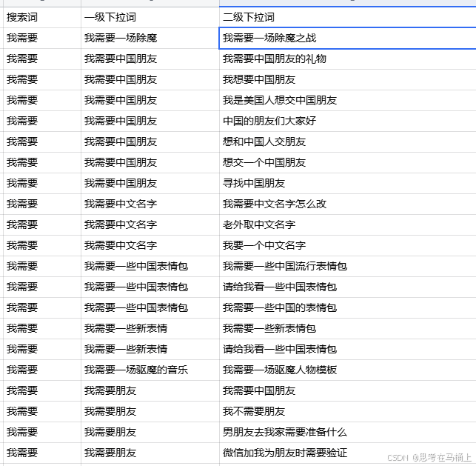Click cell 我需要一些中国流行表情包
Viewport: 476px width, 466px height.
pos(348,266)
